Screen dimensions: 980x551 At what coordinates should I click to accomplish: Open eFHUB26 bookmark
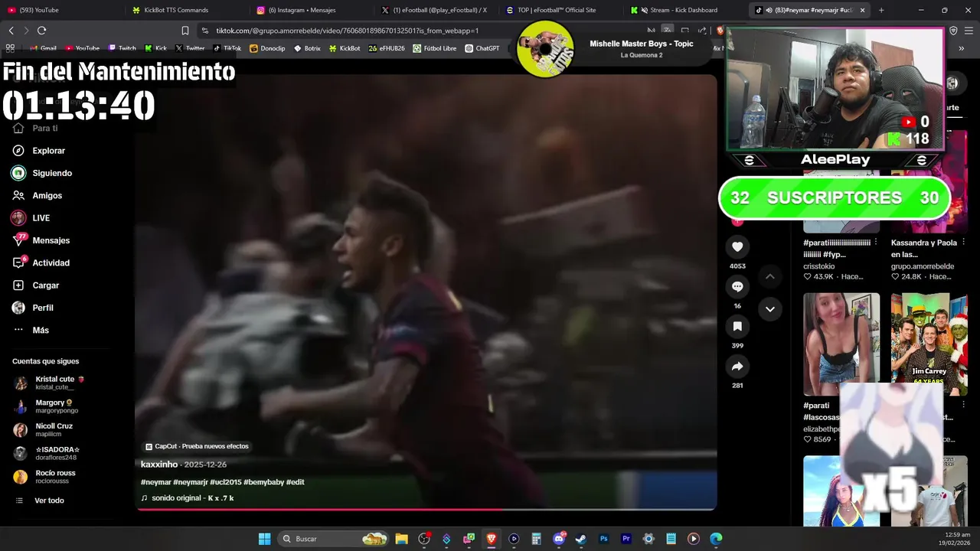coord(387,48)
